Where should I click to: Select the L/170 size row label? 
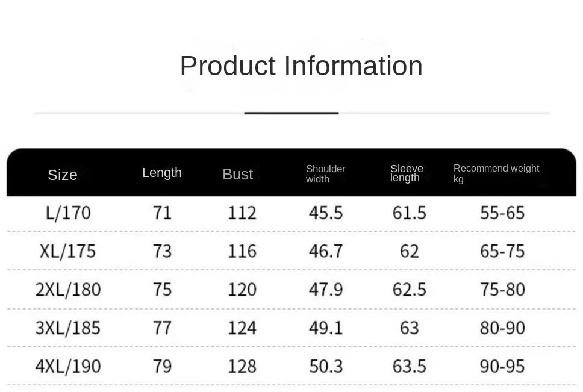coord(68,213)
